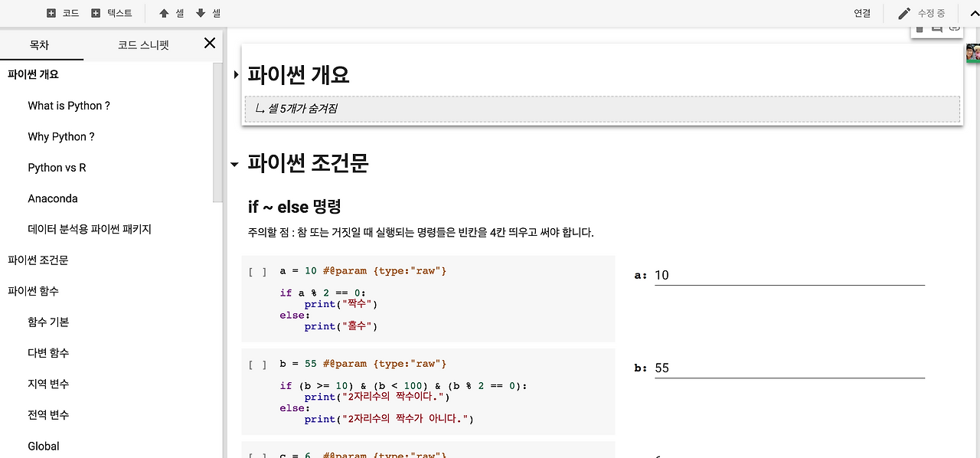Viewport: 980px width, 458px height.
Task: Add a new text cell with 텍스트 icon
Action: coord(113,13)
